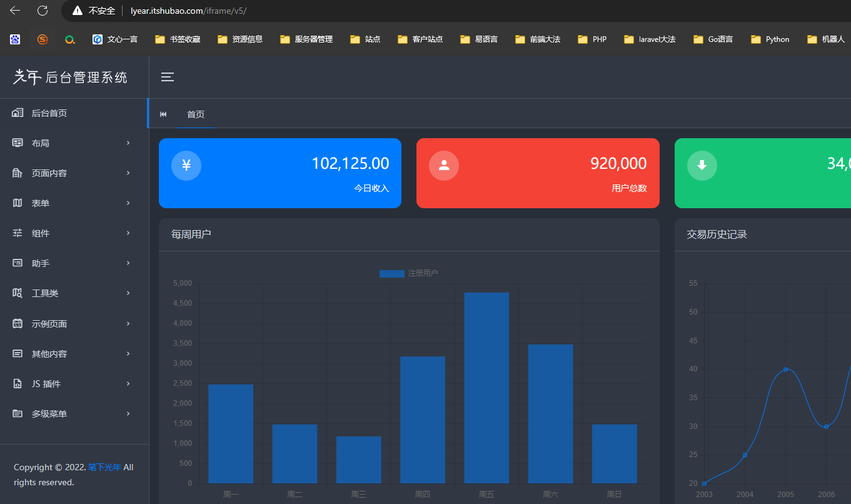Click the tab scroll-back rewind icon
Viewport: 851px width, 504px height.
(163, 114)
